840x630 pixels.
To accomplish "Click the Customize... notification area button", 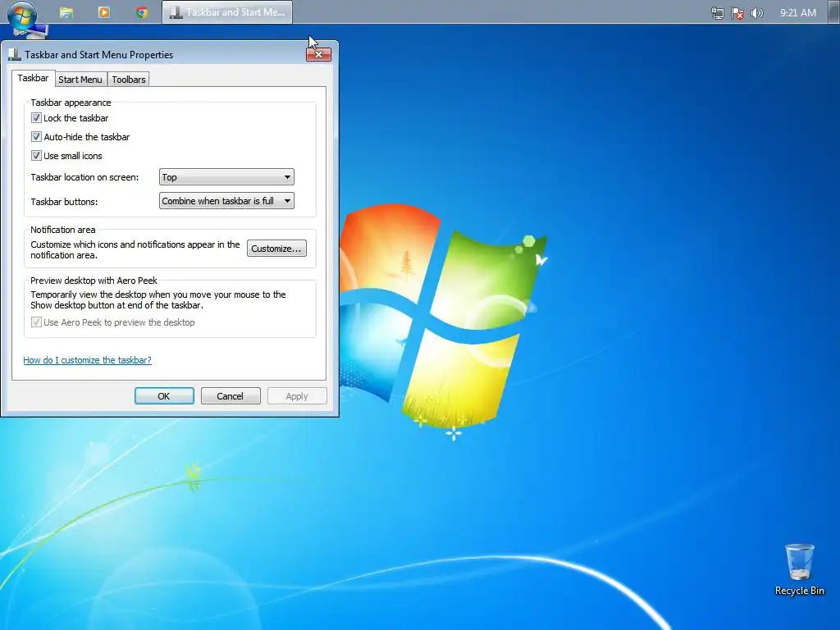I will tap(276, 249).
